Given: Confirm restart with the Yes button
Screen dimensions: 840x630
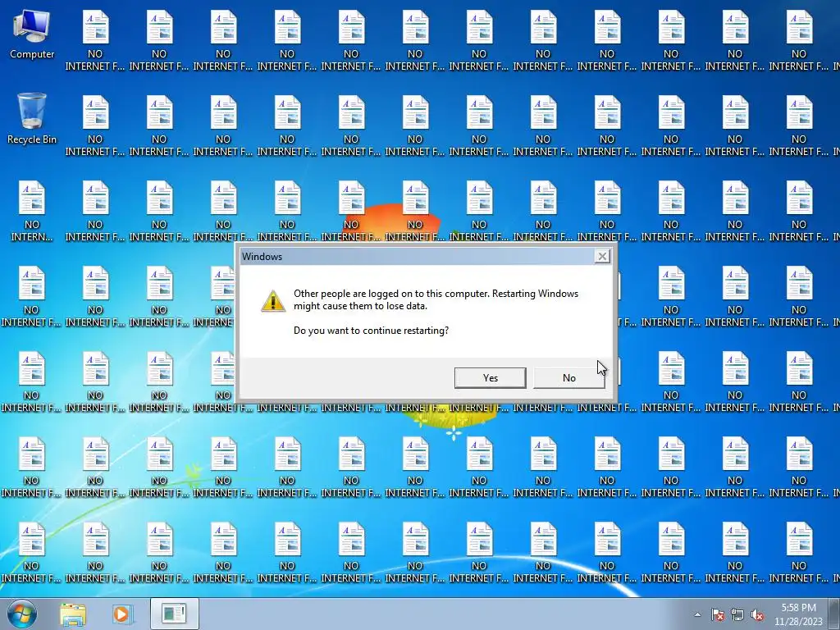Looking at the screenshot, I should click(x=491, y=377).
